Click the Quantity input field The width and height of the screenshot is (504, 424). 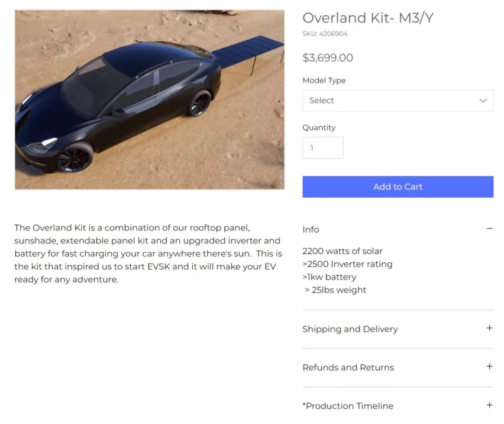323,147
